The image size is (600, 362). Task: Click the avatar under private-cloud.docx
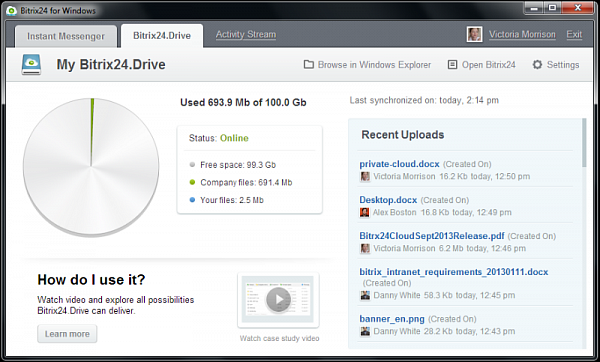365,176
